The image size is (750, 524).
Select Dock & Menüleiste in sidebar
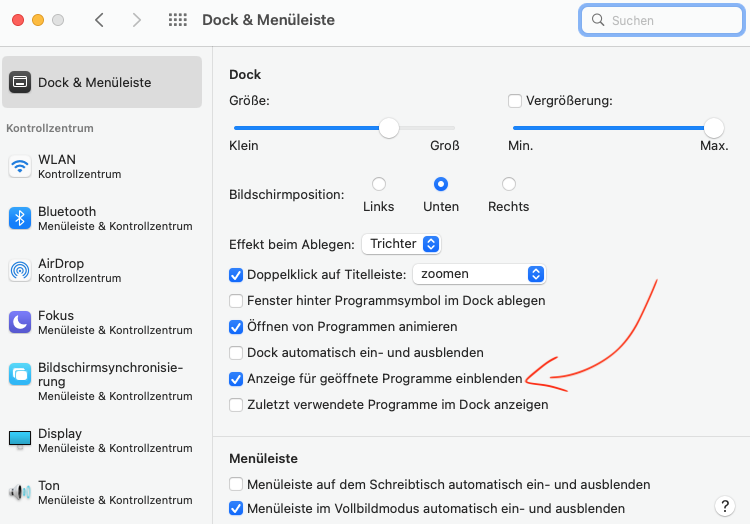(102, 82)
